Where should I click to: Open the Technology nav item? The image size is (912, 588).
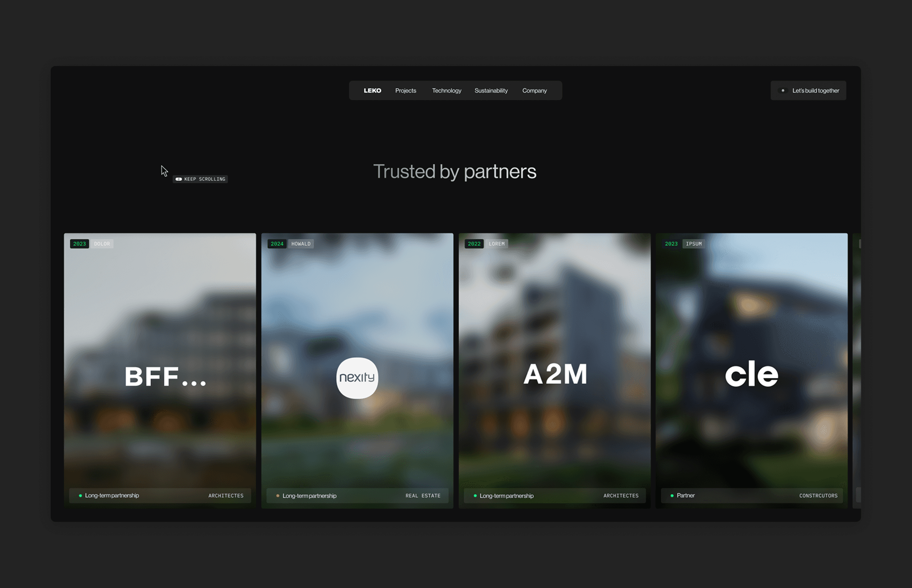point(446,90)
